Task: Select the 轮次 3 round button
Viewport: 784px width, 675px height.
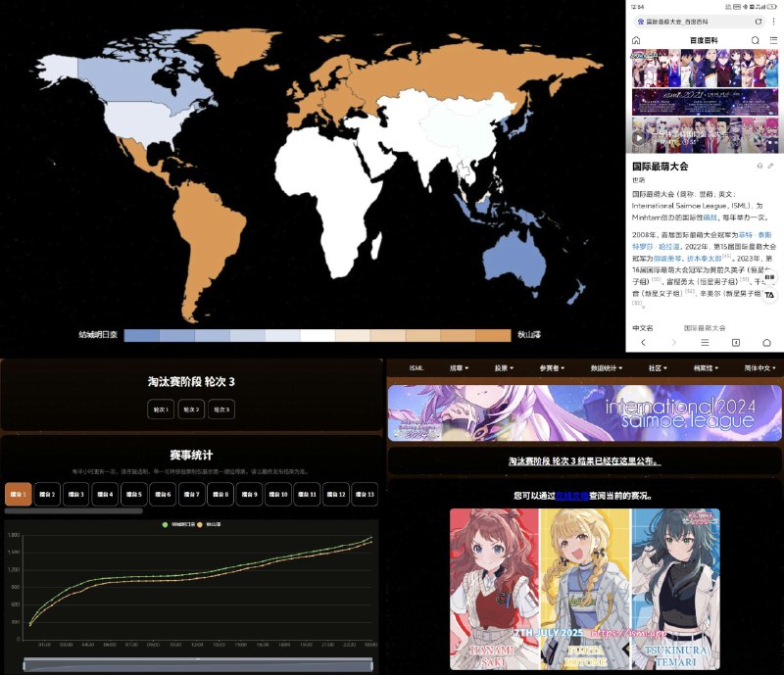Action: click(x=221, y=410)
